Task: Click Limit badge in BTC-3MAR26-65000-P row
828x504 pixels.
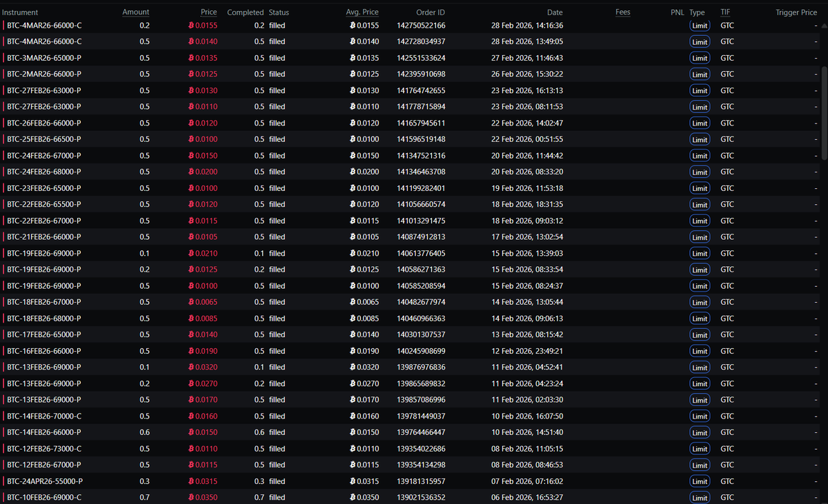Action: pos(700,58)
